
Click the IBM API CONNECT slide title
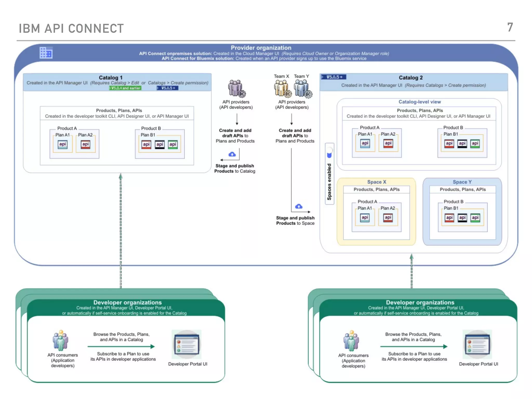[x=71, y=29]
